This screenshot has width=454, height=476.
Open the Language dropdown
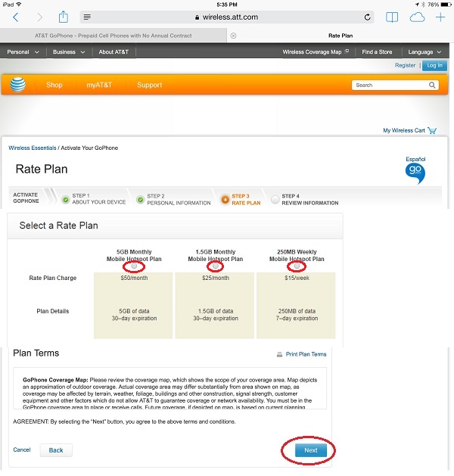[424, 52]
